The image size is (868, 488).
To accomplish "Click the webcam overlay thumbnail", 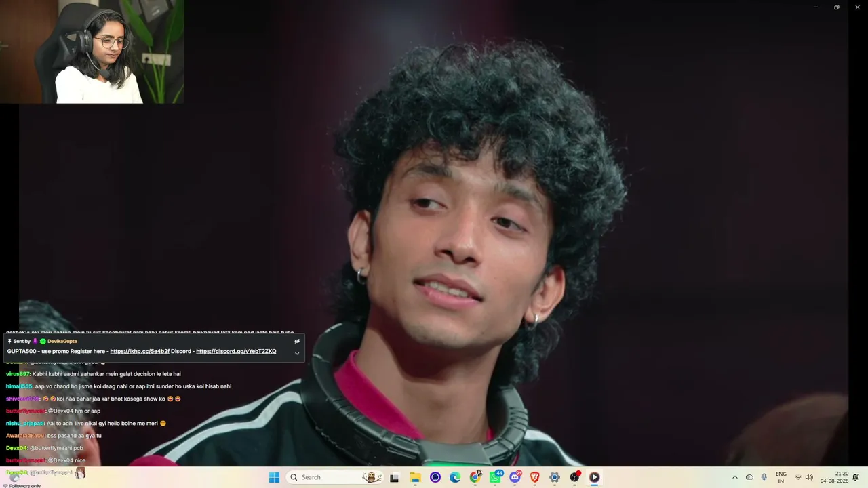I will [x=92, y=52].
